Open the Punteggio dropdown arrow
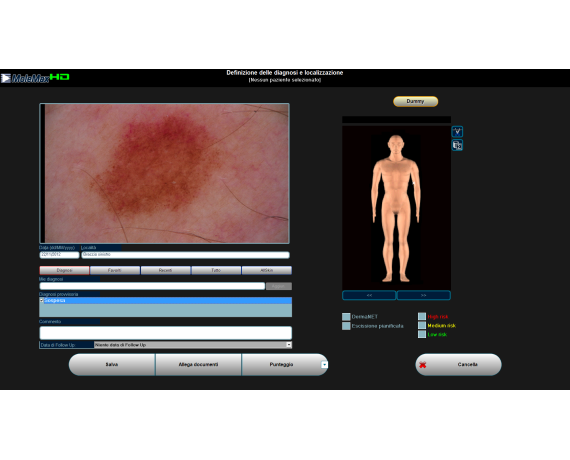This screenshot has height=460, width=570. pyautogui.click(x=324, y=364)
